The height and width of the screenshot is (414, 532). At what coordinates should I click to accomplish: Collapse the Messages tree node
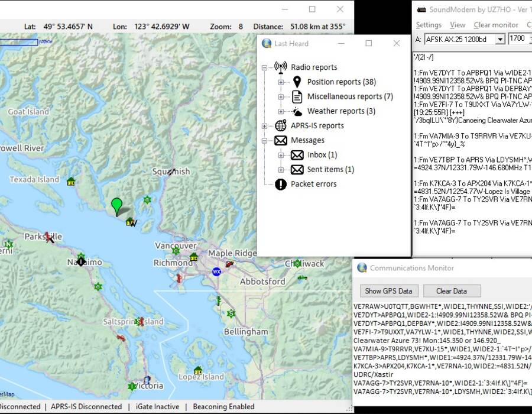[264, 141]
